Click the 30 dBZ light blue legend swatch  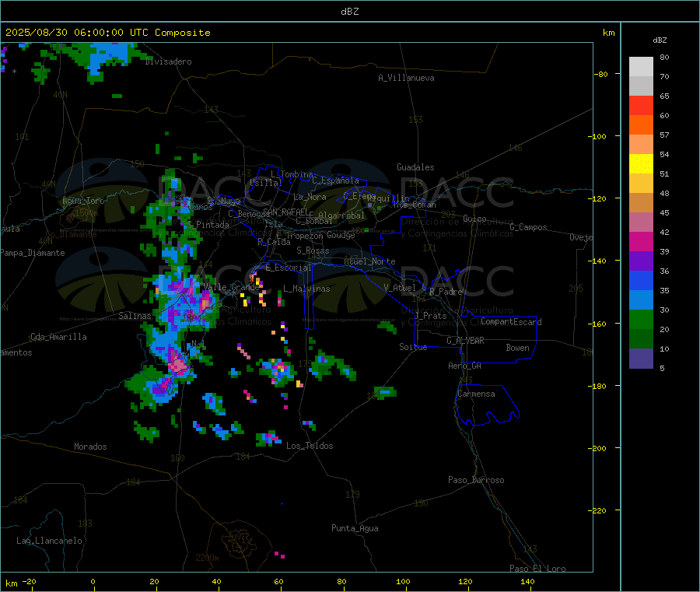point(641,300)
